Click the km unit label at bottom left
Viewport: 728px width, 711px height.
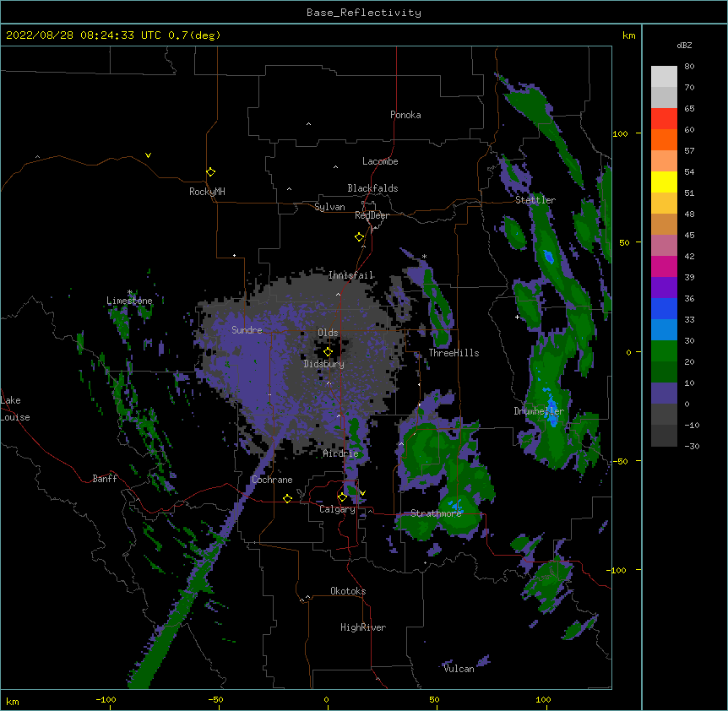click(13, 702)
